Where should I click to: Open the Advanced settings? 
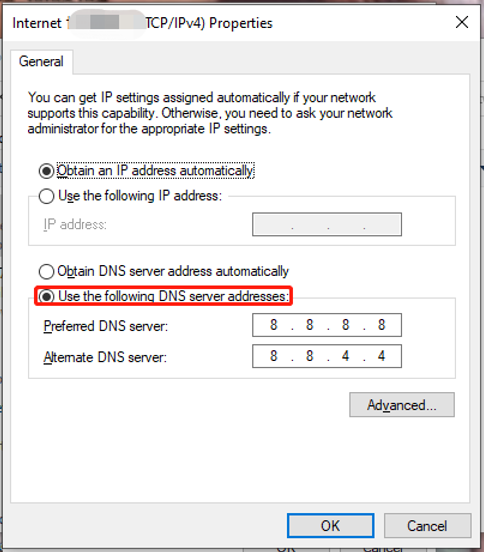(402, 405)
